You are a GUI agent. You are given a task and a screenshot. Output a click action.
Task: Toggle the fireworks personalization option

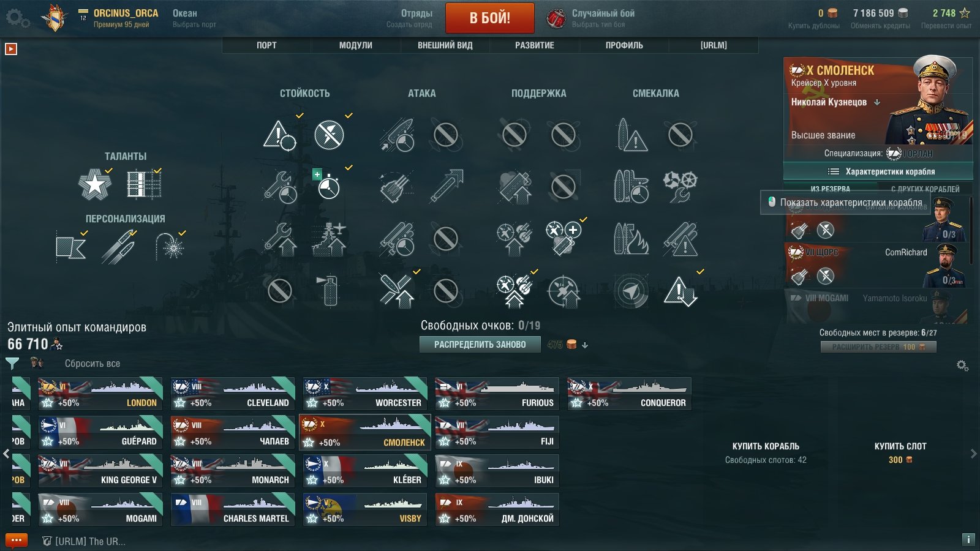[x=170, y=247]
